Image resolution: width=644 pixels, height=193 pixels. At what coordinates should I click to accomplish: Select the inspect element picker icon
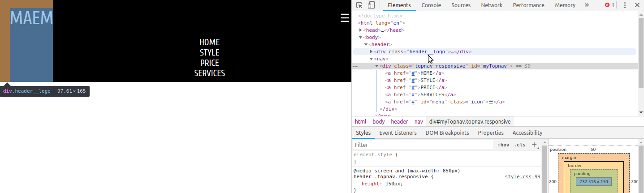coord(359,5)
